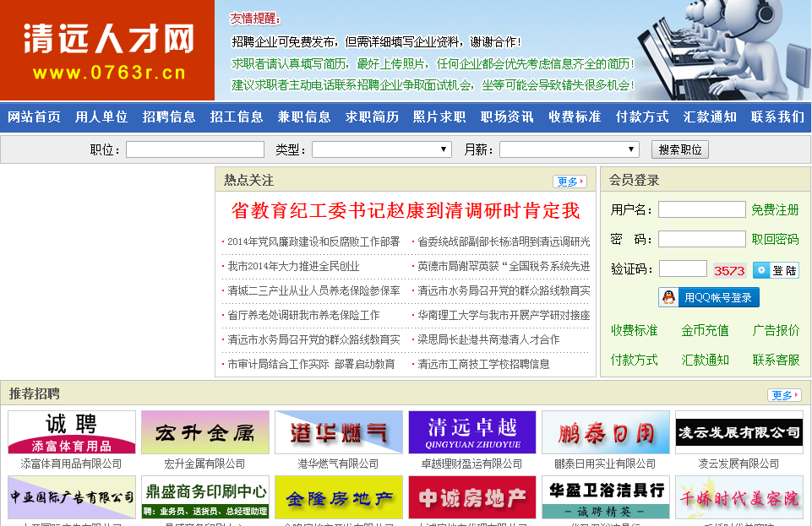Click 收费标准 in the member login panel
Viewport: 812px width, 526px height.
click(634, 330)
